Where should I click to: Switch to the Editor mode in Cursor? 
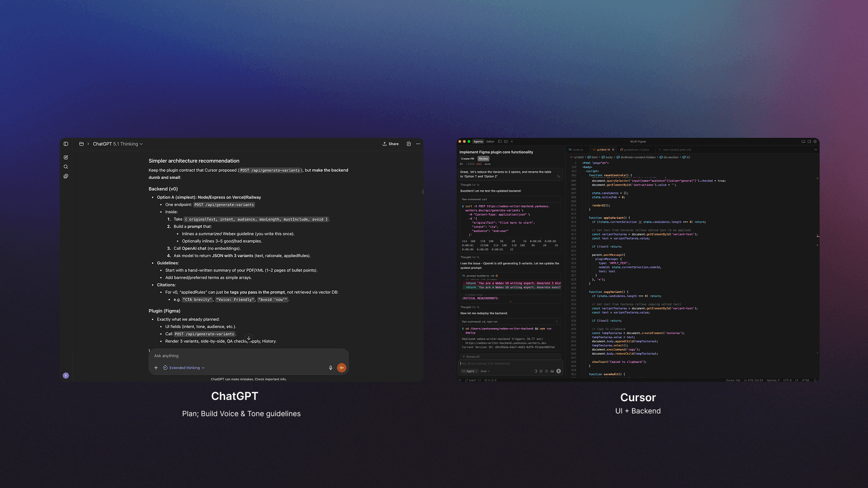pos(490,141)
